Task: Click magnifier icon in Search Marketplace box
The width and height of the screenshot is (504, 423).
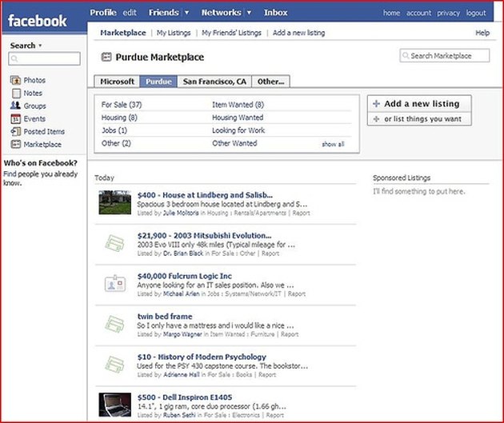Action: tap(406, 55)
